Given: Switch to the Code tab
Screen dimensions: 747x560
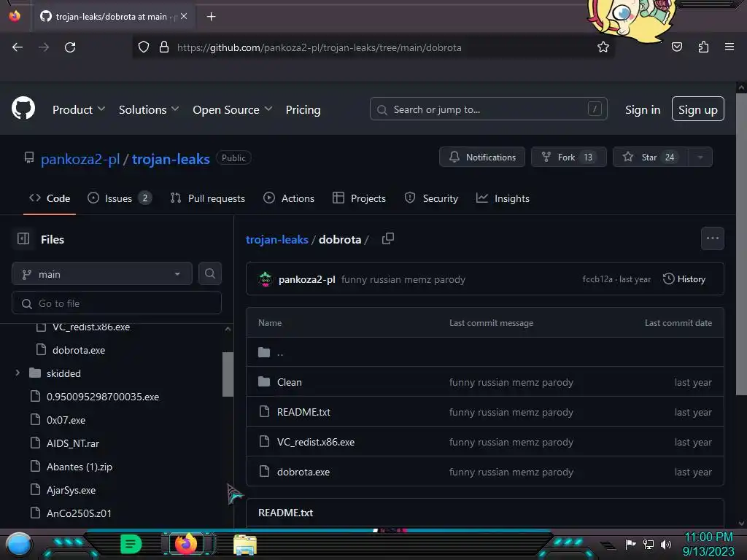Looking at the screenshot, I should click(x=50, y=198).
